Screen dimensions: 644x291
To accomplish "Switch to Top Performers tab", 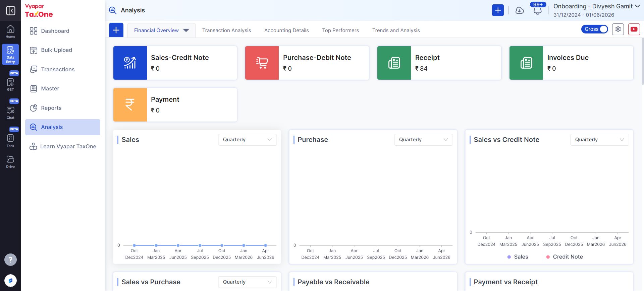I will (340, 30).
